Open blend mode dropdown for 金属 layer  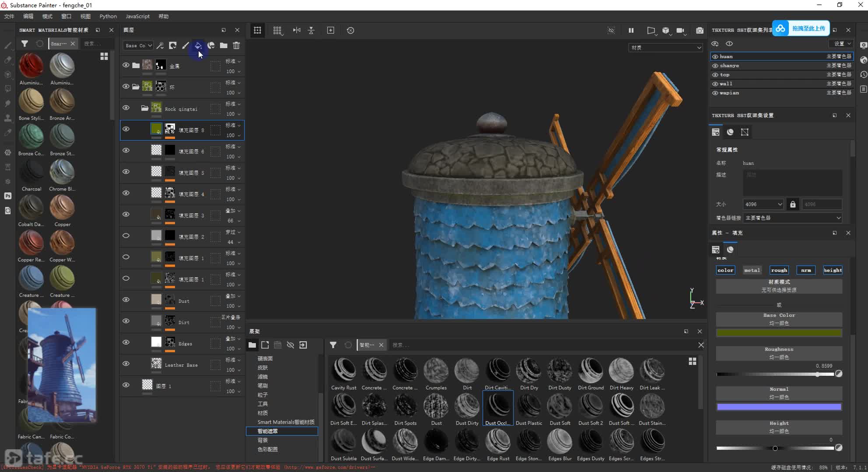[x=233, y=61]
